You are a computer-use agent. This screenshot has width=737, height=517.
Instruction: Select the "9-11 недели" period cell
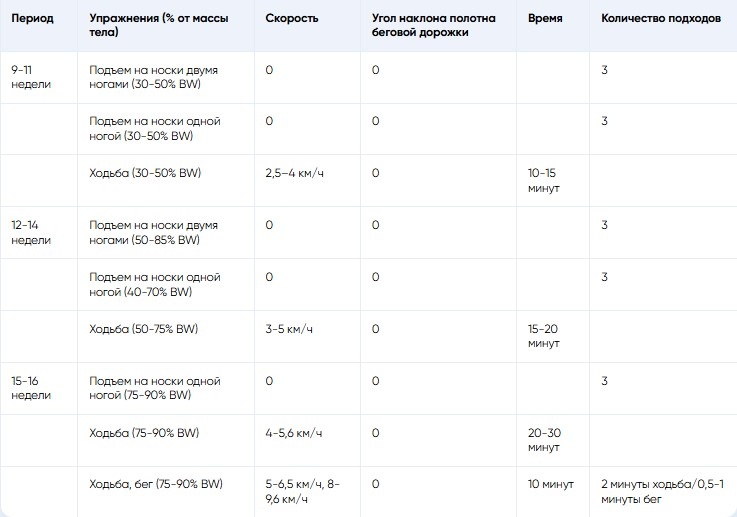31,77
